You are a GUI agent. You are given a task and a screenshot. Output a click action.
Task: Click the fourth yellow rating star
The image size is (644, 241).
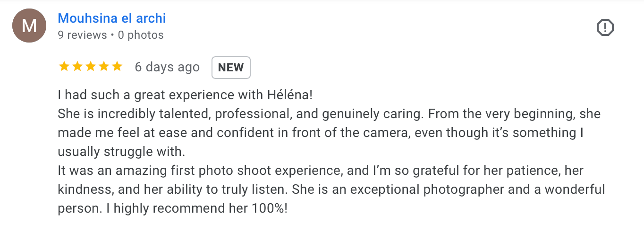click(103, 67)
